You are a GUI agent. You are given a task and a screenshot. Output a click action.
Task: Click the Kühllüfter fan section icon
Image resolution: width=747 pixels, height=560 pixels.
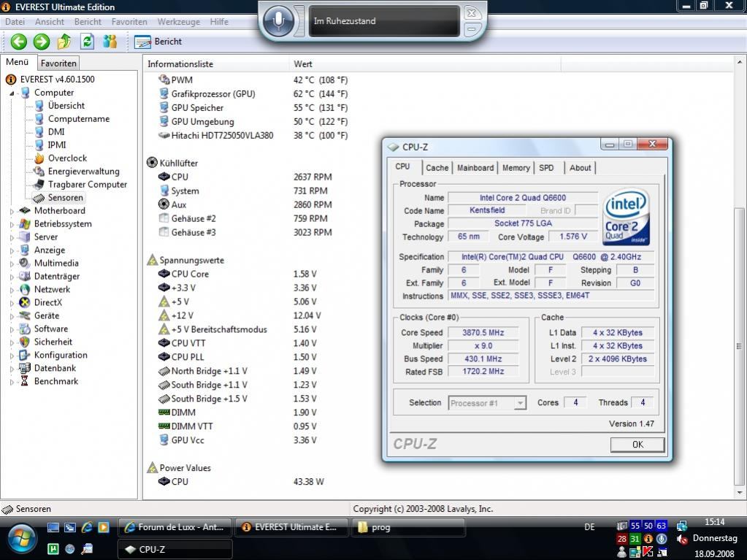coord(152,163)
